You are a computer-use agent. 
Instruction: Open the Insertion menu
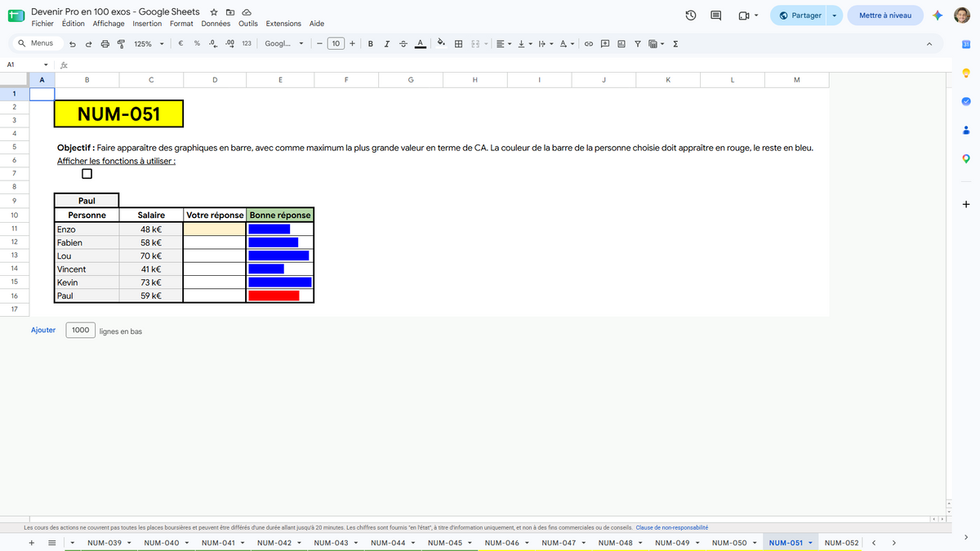click(x=147, y=24)
